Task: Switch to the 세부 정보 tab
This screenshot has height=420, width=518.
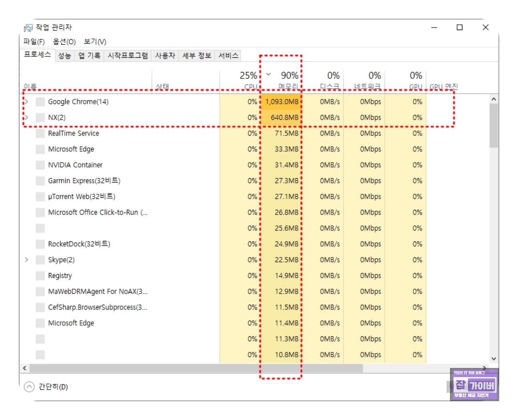Action: pos(197,56)
